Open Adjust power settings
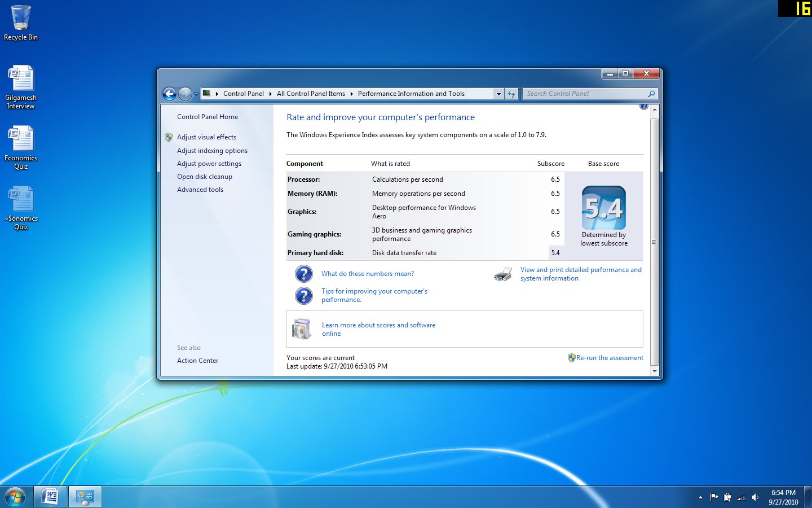Screen dimensions: 812x508 point(209,164)
